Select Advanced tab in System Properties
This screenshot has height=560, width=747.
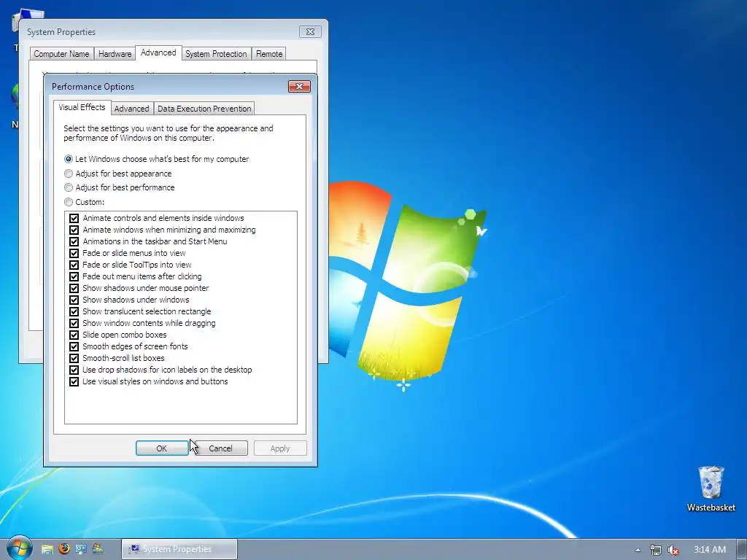pos(158,52)
